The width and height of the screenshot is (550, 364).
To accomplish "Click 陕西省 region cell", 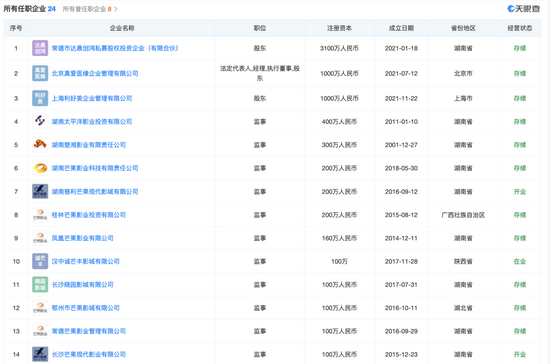I will (463, 261).
